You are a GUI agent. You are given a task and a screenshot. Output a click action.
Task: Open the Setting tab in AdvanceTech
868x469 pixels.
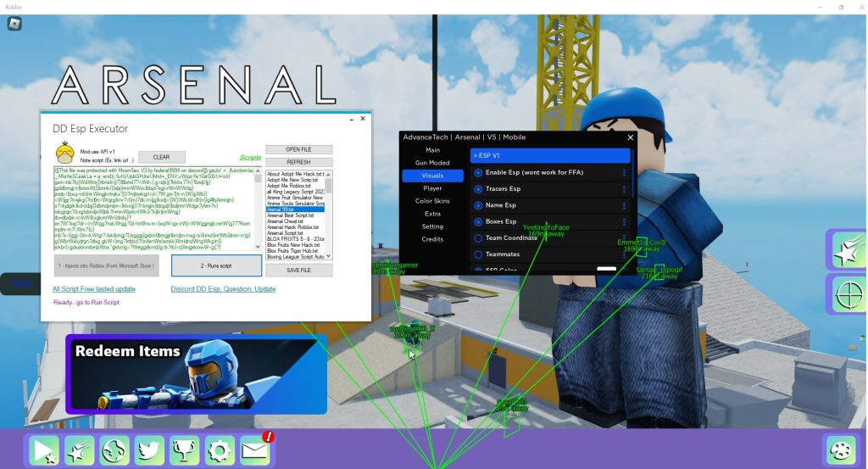[433, 226]
